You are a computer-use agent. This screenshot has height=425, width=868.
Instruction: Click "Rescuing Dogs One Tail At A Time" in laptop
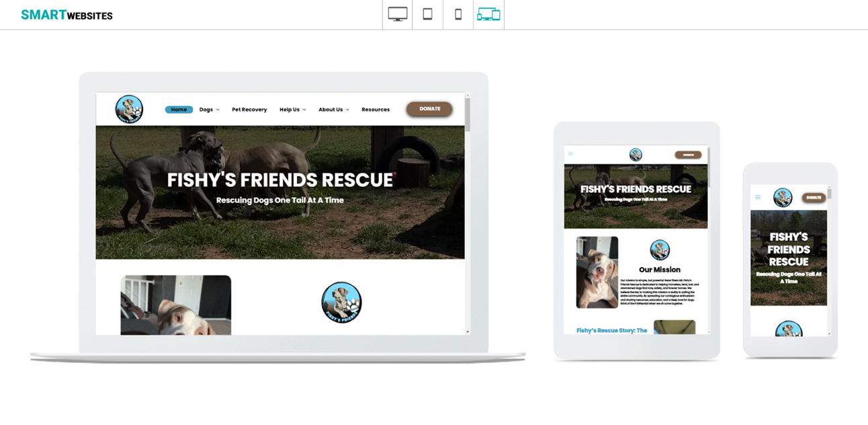(280, 200)
